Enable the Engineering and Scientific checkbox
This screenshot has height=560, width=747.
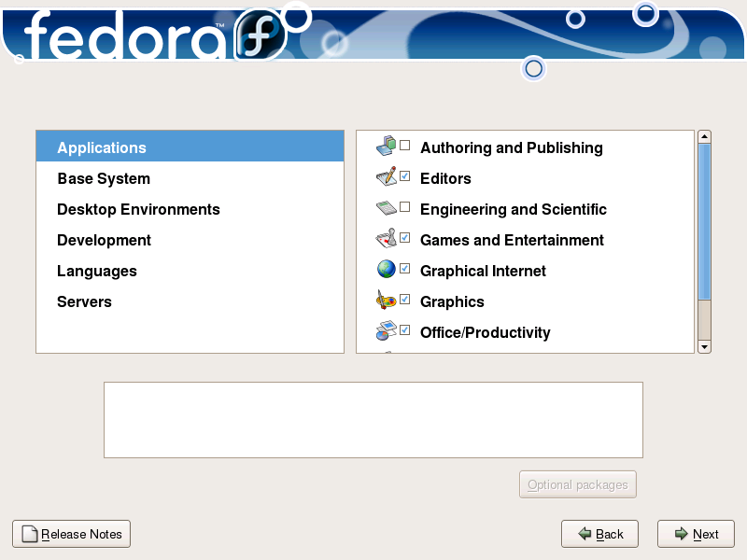(405, 206)
